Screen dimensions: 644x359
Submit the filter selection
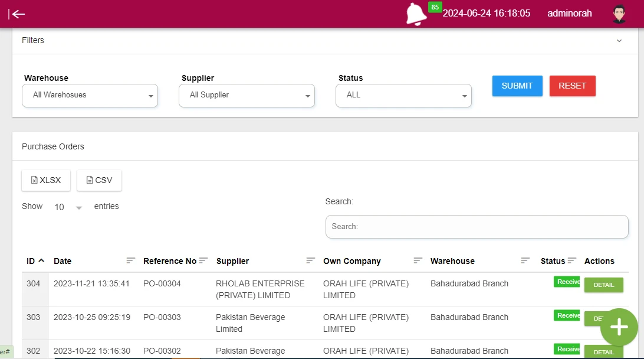517,86
